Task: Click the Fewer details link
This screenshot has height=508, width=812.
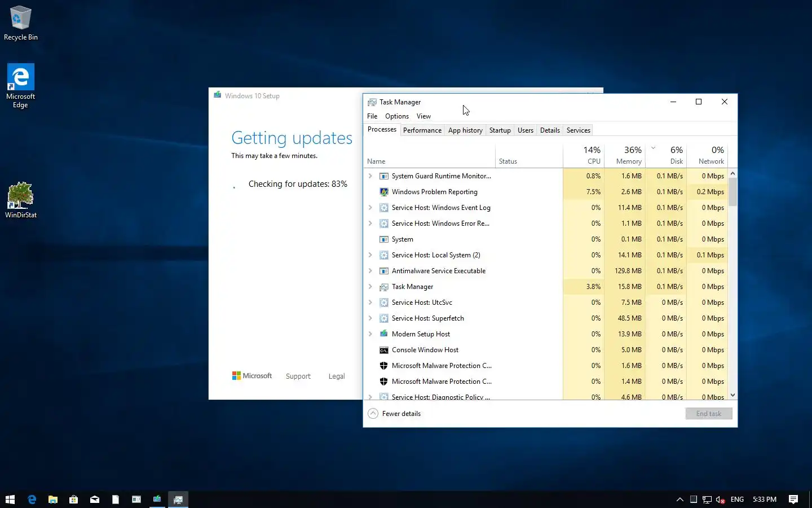Action: point(401,414)
